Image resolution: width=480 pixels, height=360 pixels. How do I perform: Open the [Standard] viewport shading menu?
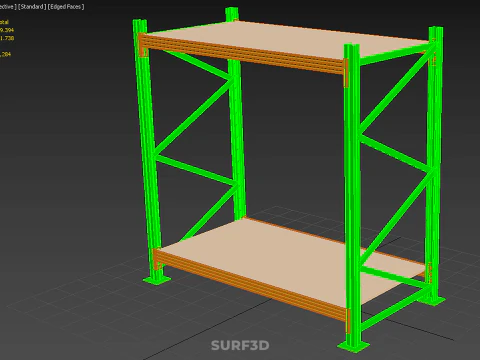pyautogui.click(x=32, y=7)
